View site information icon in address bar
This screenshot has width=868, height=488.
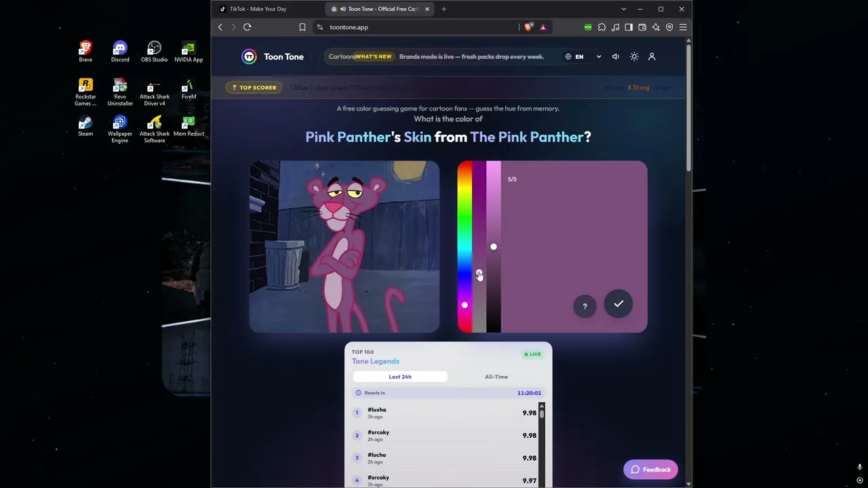[320, 27]
